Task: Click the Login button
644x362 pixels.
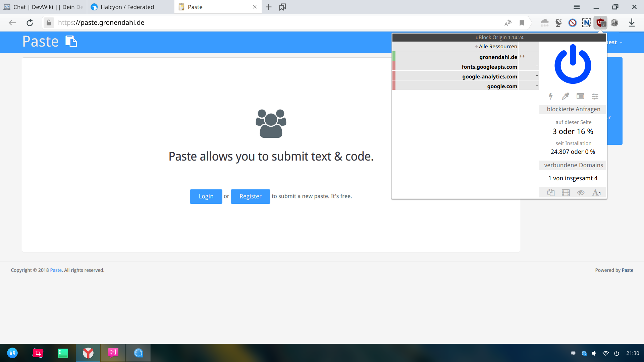Action: 206,196
